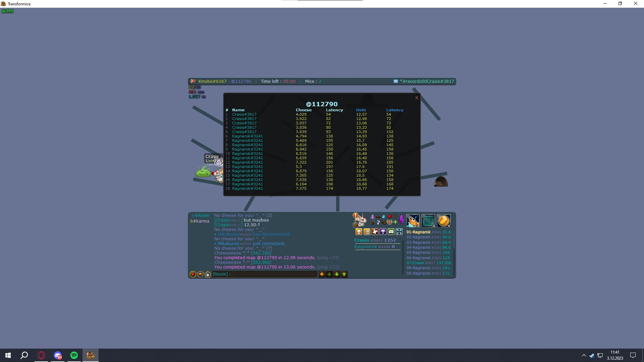Click the green up-arrow chat button

point(344,274)
